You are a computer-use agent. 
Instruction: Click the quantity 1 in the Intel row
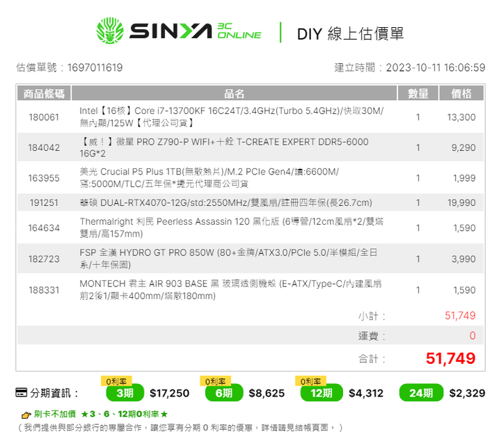pyautogui.click(x=417, y=118)
